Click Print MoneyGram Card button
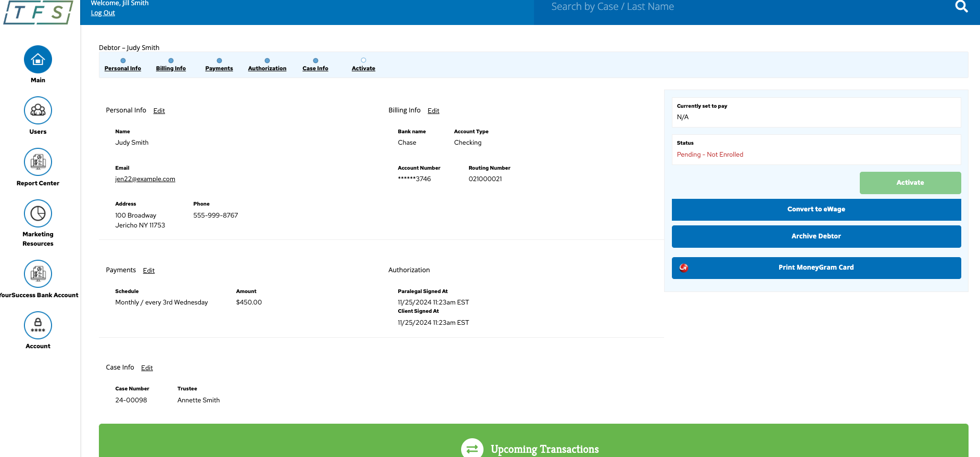The image size is (980, 457). click(x=816, y=268)
